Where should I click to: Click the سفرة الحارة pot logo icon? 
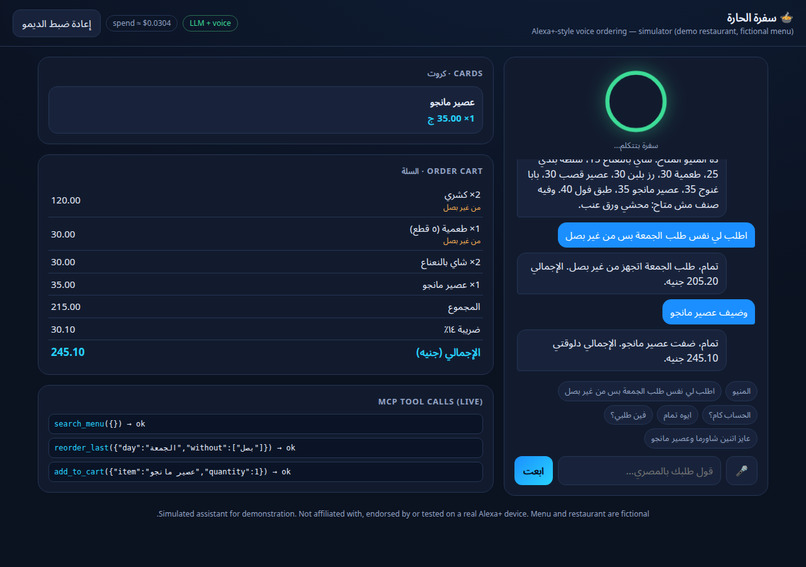(786, 17)
